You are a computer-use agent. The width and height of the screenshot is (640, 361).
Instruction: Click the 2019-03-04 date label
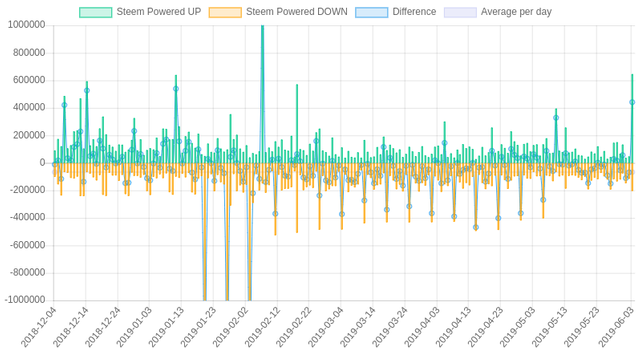pyautogui.click(x=326, y=327)
